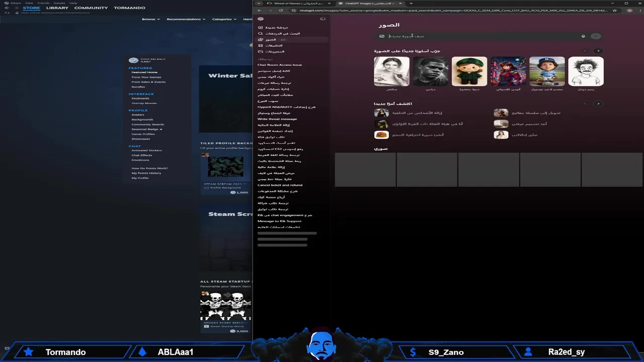Open Steam STORE section

[x=31, y=8]
